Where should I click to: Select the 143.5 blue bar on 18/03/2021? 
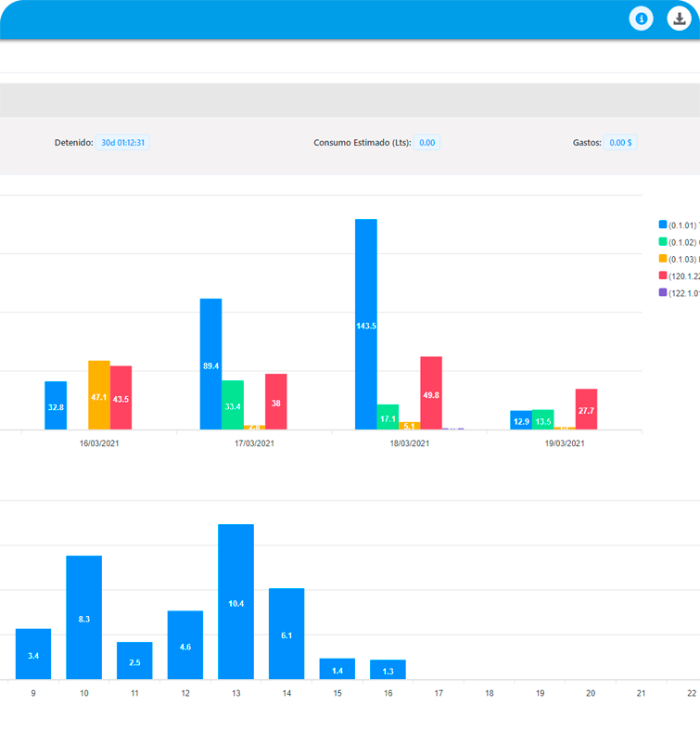pyautogui.click(x=366, y=325)
